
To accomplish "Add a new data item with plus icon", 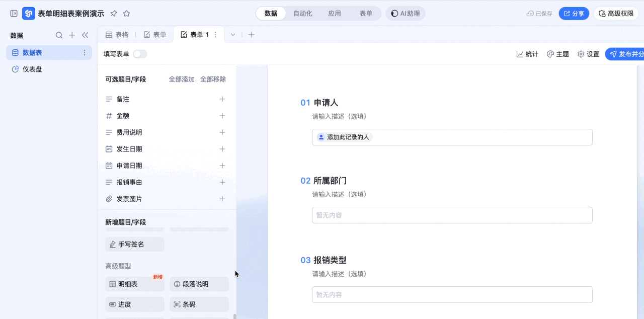I will (x=72, y=35).
